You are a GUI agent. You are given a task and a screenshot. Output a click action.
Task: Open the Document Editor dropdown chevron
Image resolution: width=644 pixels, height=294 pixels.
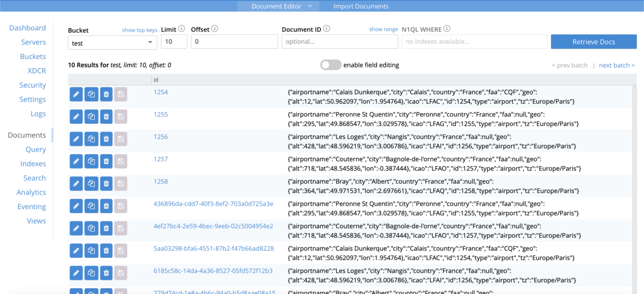[x=309, y=6]
